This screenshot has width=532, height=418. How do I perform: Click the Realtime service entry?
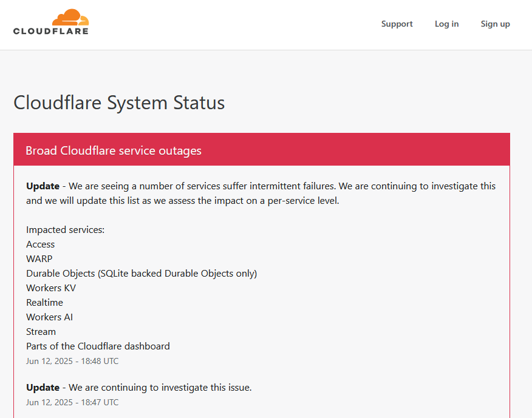(44, 302)
